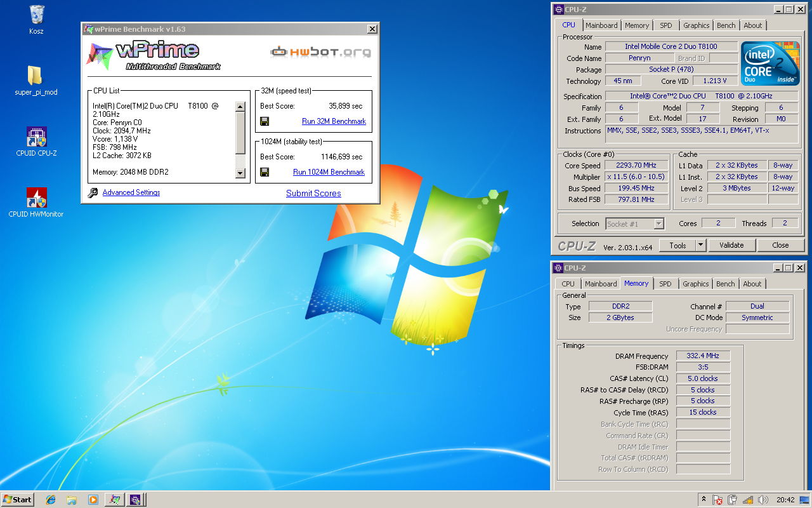Click the save floppy icon for 32M score
This screenshot has height=508, width=812.
pyautogui.click(x=265, y=121)
